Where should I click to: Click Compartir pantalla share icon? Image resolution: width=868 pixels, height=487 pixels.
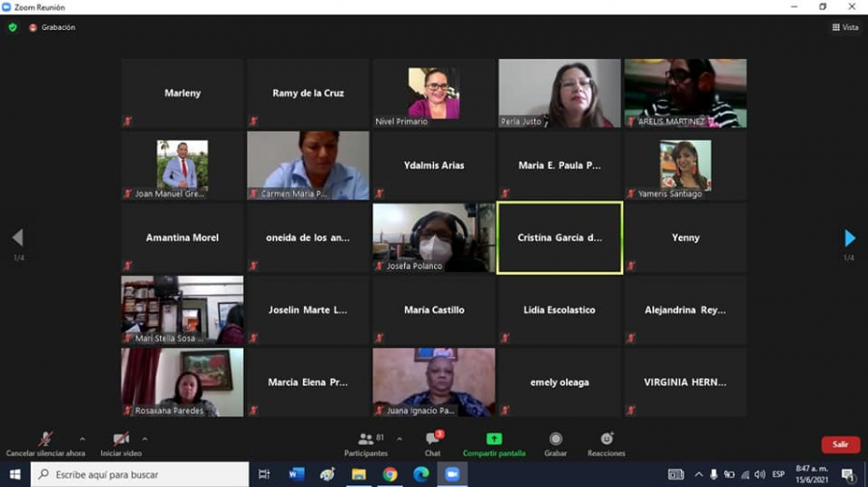(494, 440)
